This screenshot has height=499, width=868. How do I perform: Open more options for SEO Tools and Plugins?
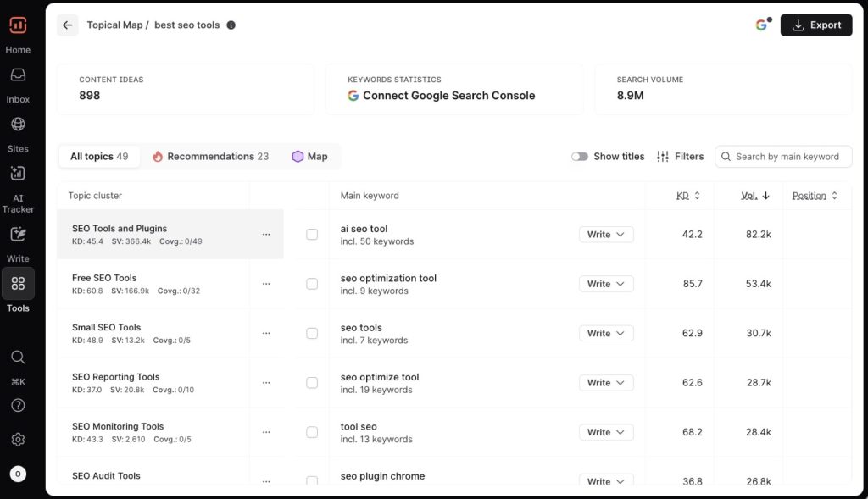[266, 235]
